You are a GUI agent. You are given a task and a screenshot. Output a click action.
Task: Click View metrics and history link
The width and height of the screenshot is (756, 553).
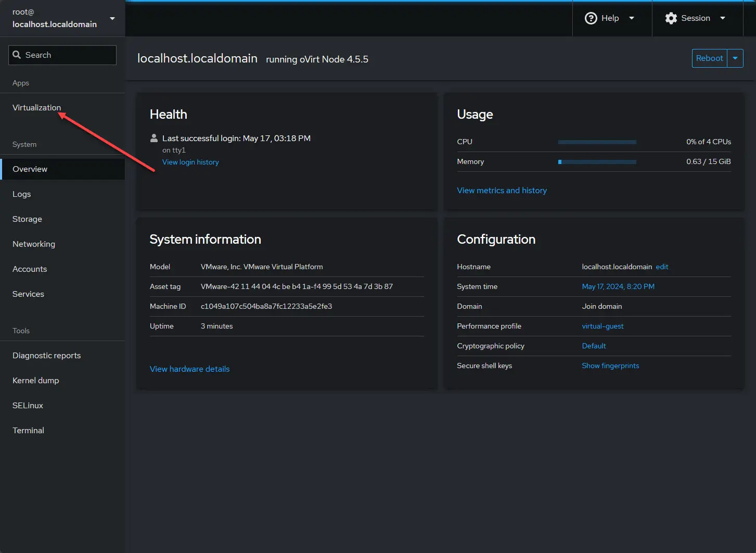502,191
